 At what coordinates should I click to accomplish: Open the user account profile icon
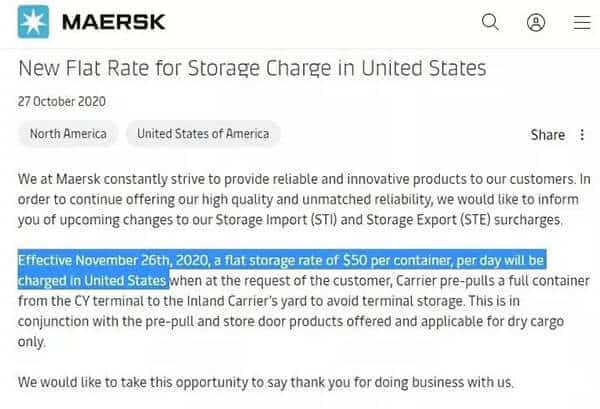pos(536,22)
